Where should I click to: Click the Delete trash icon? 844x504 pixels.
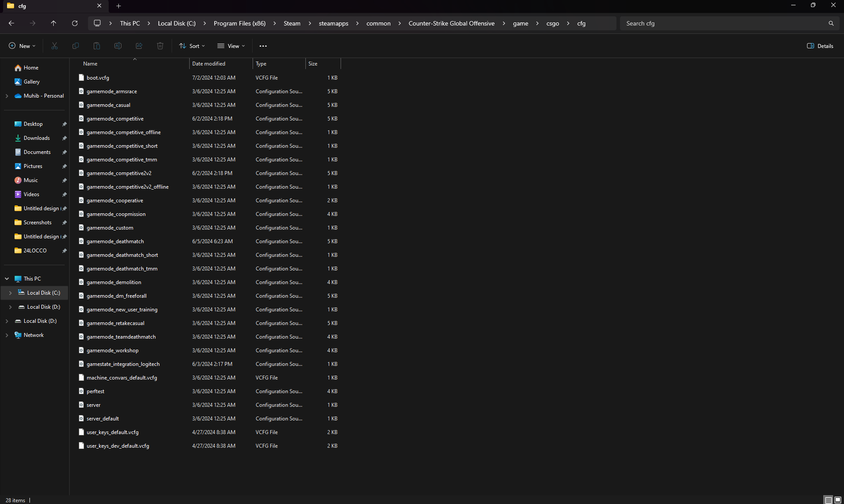[x=160, y=46]
